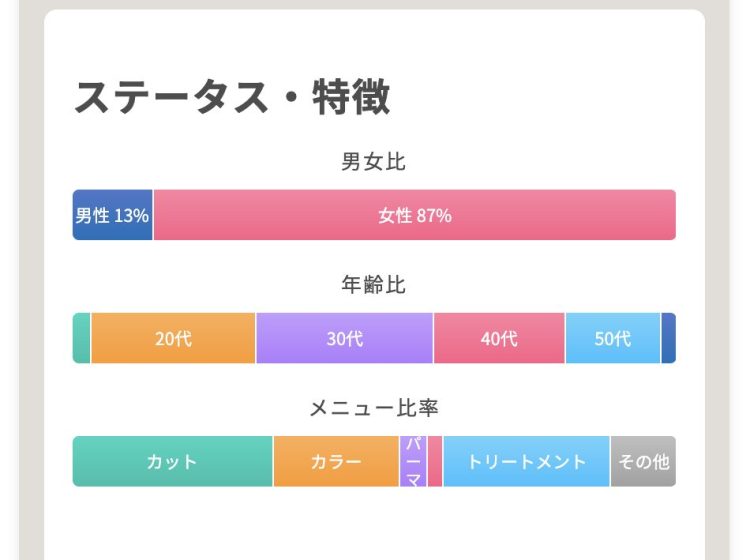This screenshot has height=560, width=750.
Task: Click the unlabeled dark blue segment after 50代
Action: 669,338
